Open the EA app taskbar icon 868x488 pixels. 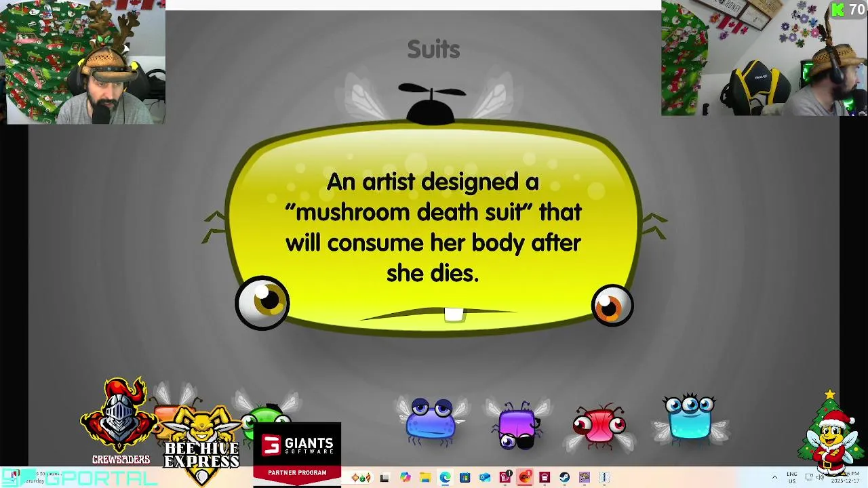coord(524,478)
